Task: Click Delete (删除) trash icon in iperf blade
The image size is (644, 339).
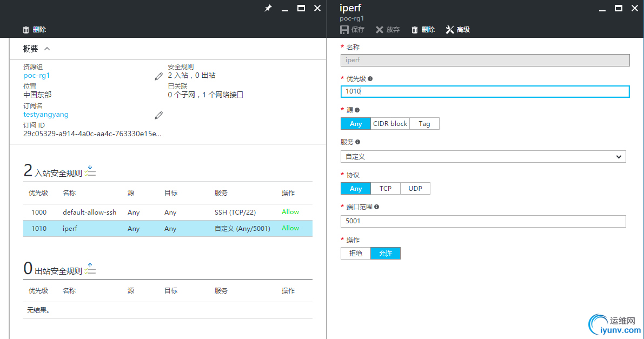Action: 414,30
